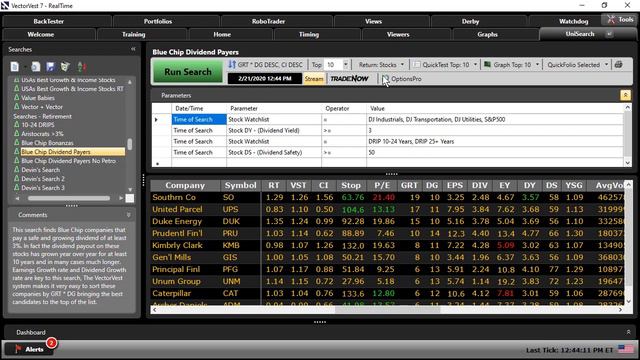Toggle the QuickTest Top 10 checkbox
The height and width of the screenshot is (360, 640).
pyautogui.click(x=416, y=64)
